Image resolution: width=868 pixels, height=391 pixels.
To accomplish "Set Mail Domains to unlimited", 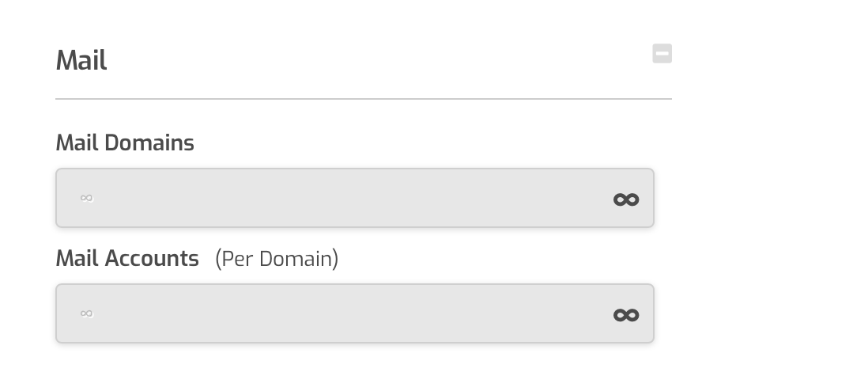I will pos(626,199).
